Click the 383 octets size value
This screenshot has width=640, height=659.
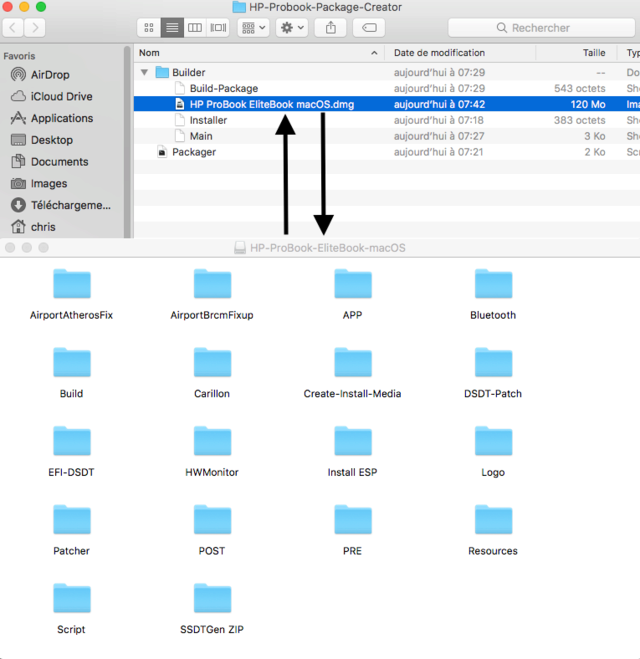(579, 120)
